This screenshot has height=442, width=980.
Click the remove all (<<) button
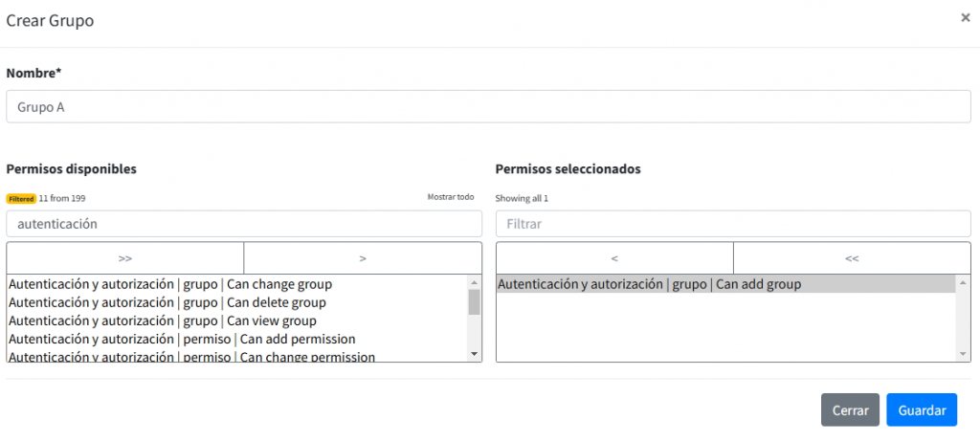[852, 258]
